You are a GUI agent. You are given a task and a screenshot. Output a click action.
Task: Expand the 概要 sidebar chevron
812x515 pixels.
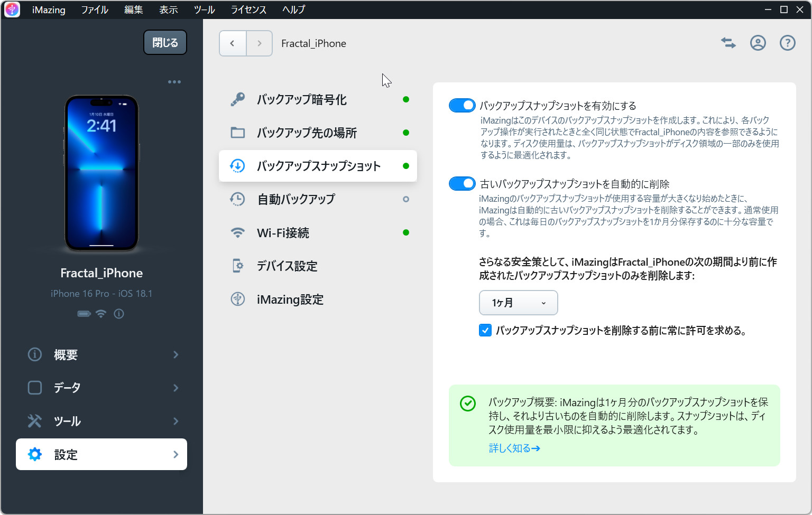176,354
